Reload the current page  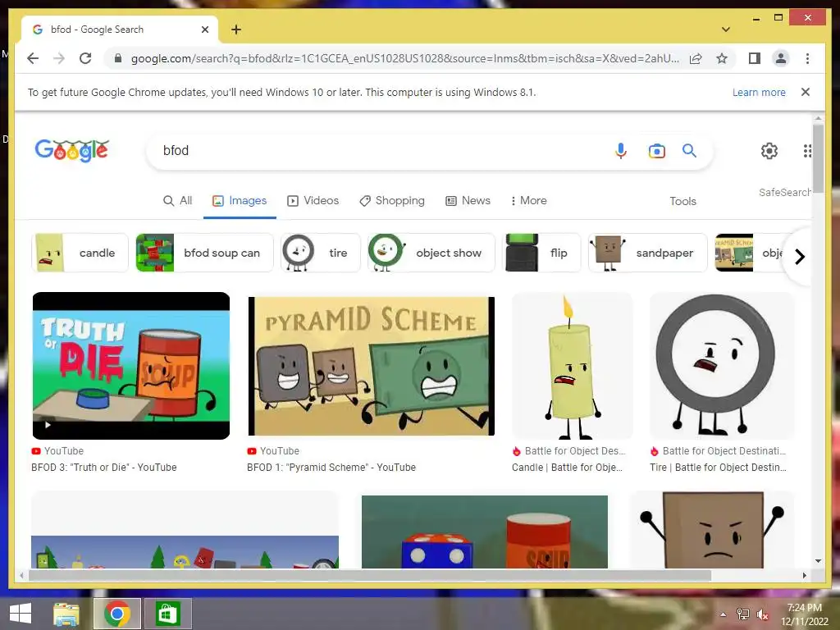point(85,58)
